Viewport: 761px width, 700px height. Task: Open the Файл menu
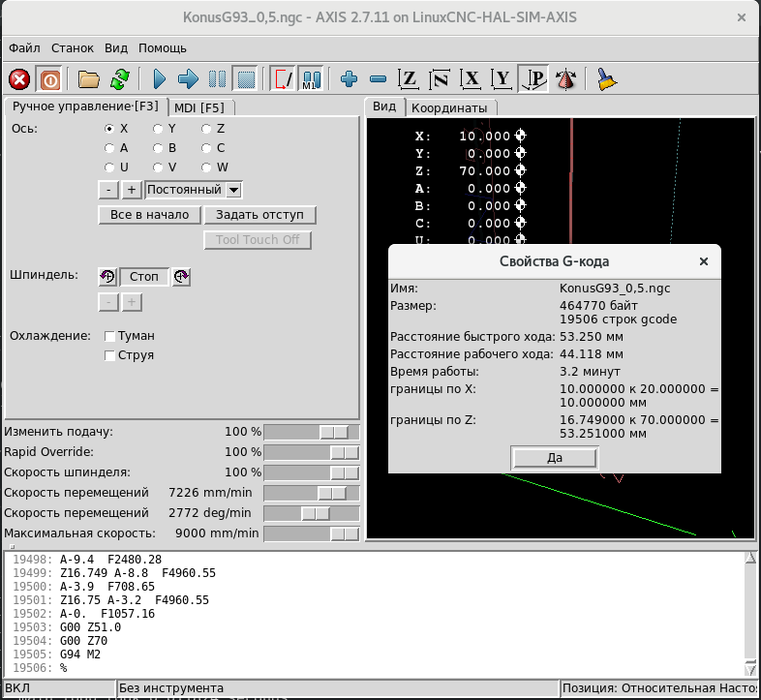(24, 47)
